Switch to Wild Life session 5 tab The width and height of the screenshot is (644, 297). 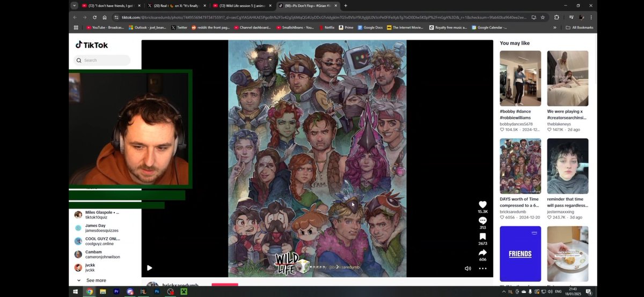click(x=243, y=5)
